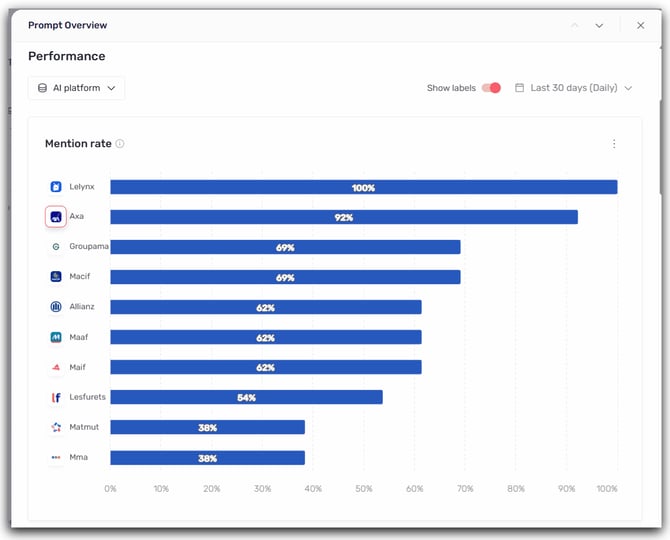Viewport: 670px width, 540px height.
Task: Open the Mention rate three-dot options menu
Action: click(x=614, y=144)
